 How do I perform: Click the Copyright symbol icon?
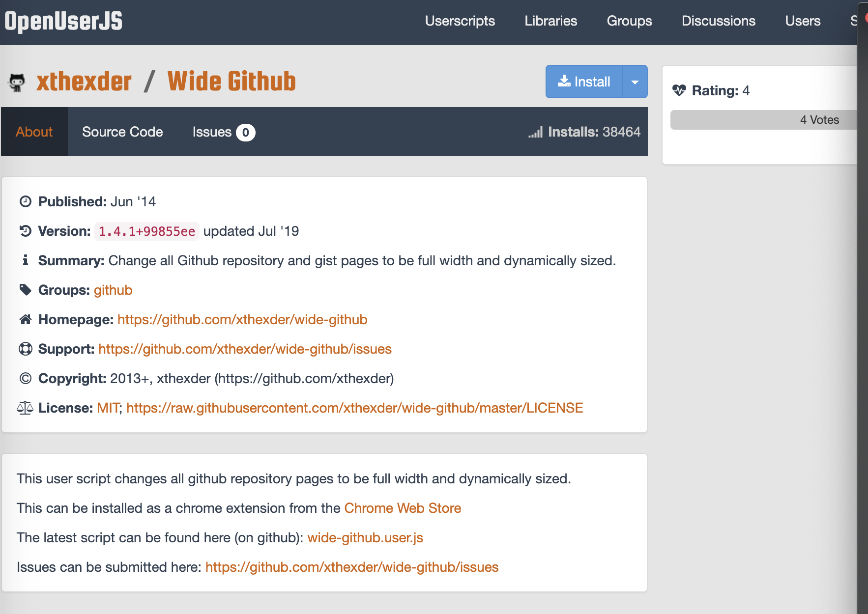[x=26, y=378]
